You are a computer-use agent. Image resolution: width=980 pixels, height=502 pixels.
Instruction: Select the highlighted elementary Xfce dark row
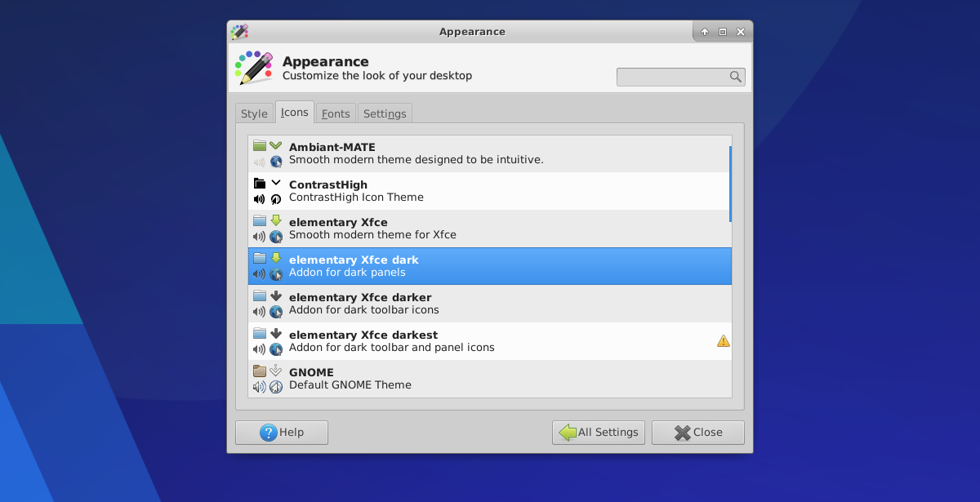tap(490, 266)
